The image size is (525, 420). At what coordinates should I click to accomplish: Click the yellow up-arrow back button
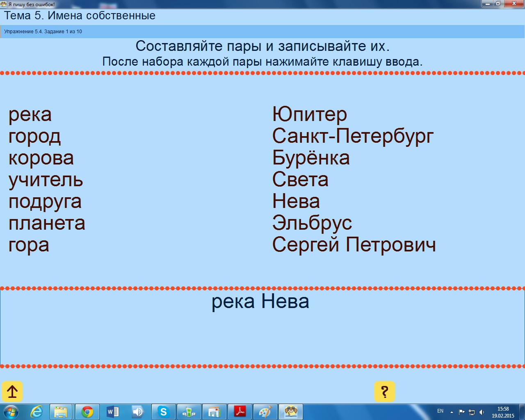(12, 392)
